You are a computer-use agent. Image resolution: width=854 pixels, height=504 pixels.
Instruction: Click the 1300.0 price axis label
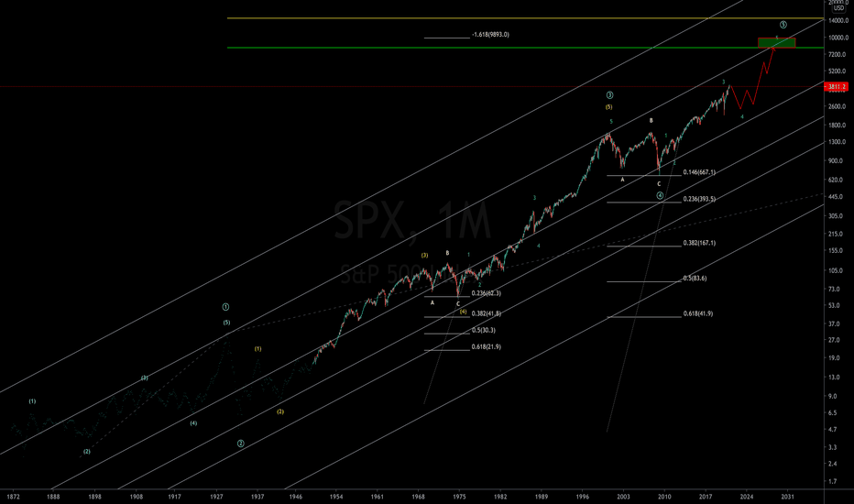[x=837, y=142]
